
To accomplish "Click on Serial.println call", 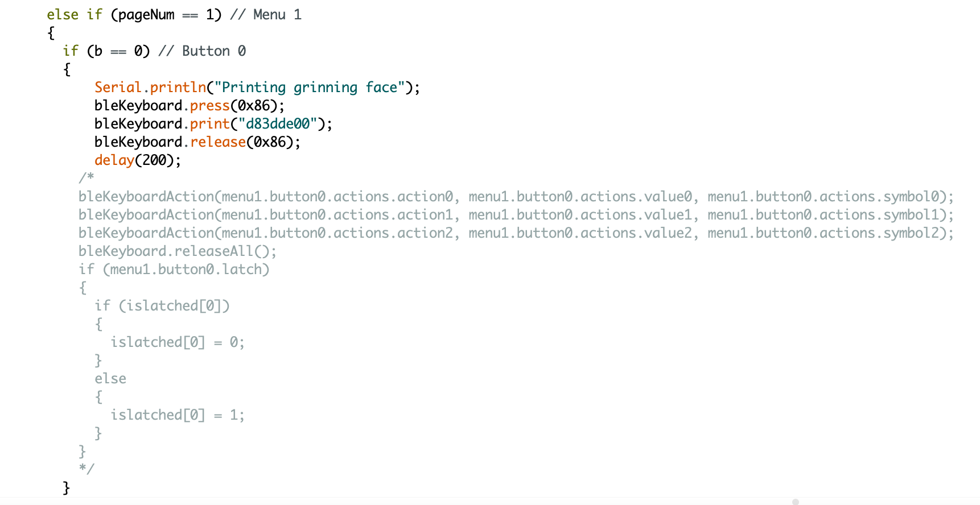I will coord(150,88).
